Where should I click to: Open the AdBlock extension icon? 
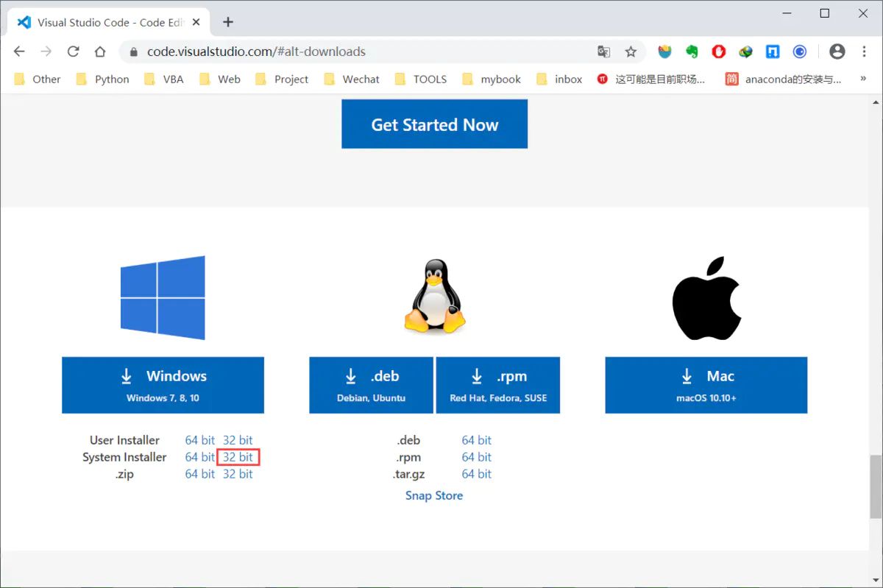click(x=717, y=52)
